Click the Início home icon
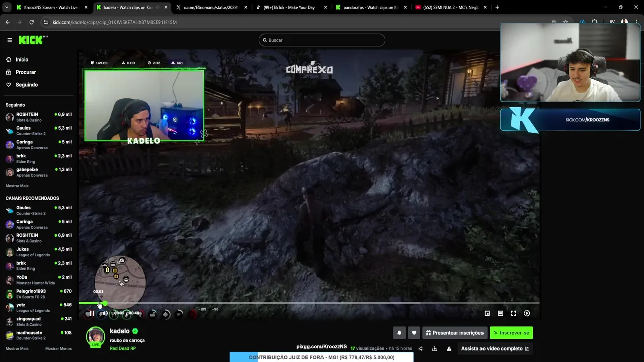 click(9, 59)
